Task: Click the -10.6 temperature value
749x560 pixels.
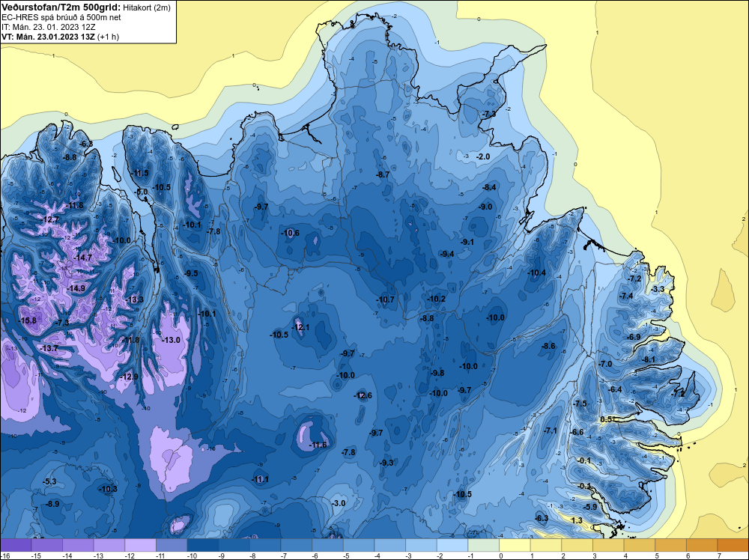Action: pos(291,233)
